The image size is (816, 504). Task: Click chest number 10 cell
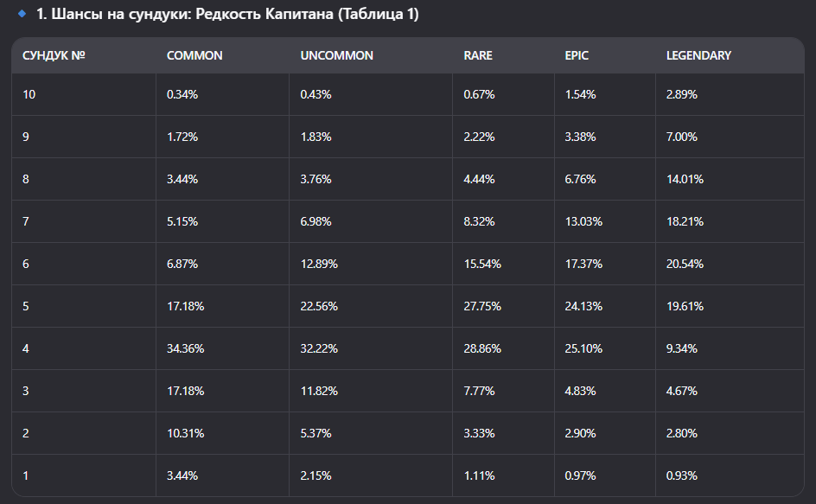coord(29,94)
